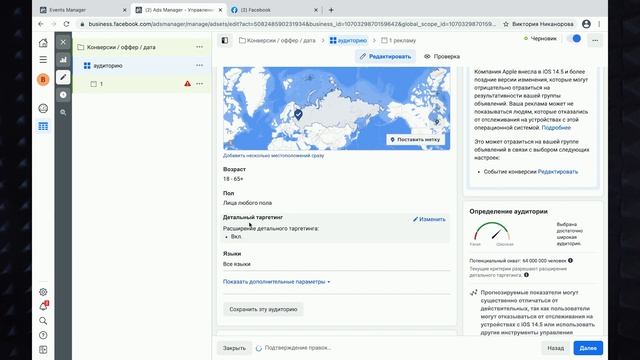Click the Подробнее link in iOS notice
This screenshot has width=640, height=360.
click(x=556, y=128)
